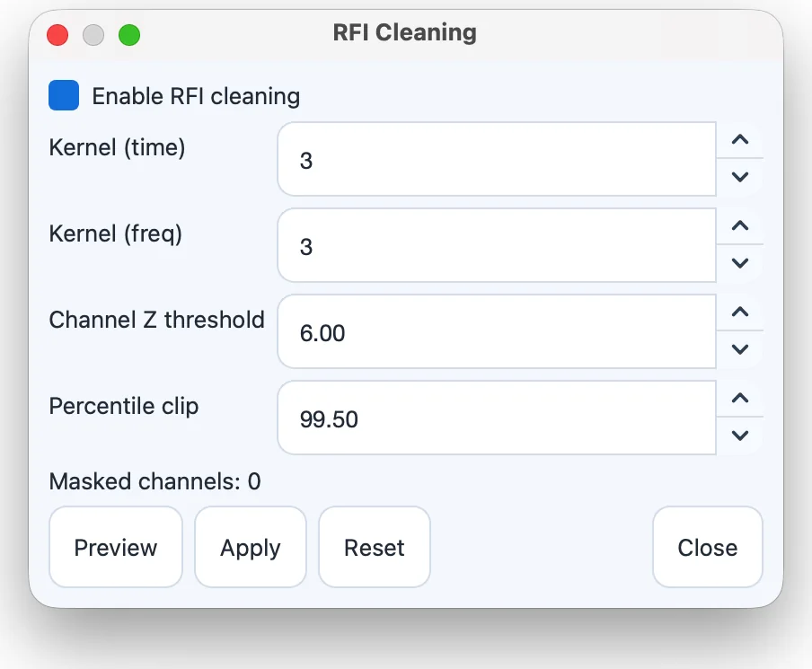Click the 'Masked channels: 0' status text
Viewport: 812px width, 669px height.
154,481
